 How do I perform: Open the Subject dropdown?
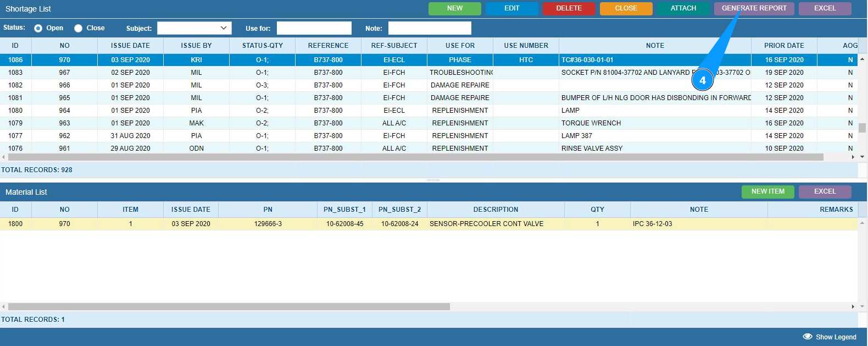pyautogui.click(x=194, y=28)
